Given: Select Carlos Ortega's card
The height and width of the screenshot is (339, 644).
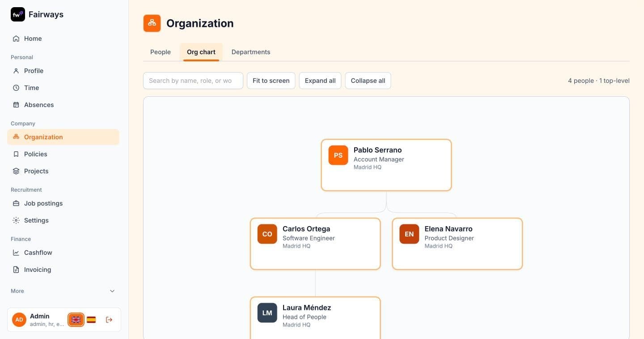Looking at the screenshot, I should (315, 244).
